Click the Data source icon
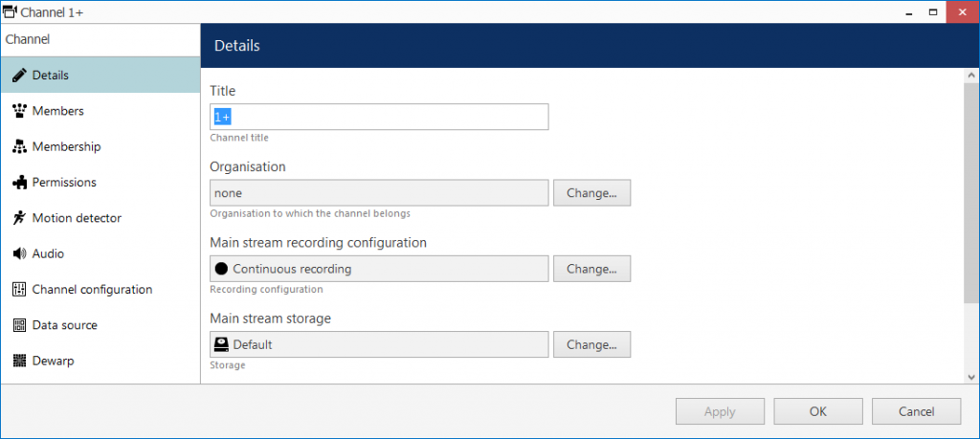The width and height of the screenshot is (980, 439). tap(19, 325)
